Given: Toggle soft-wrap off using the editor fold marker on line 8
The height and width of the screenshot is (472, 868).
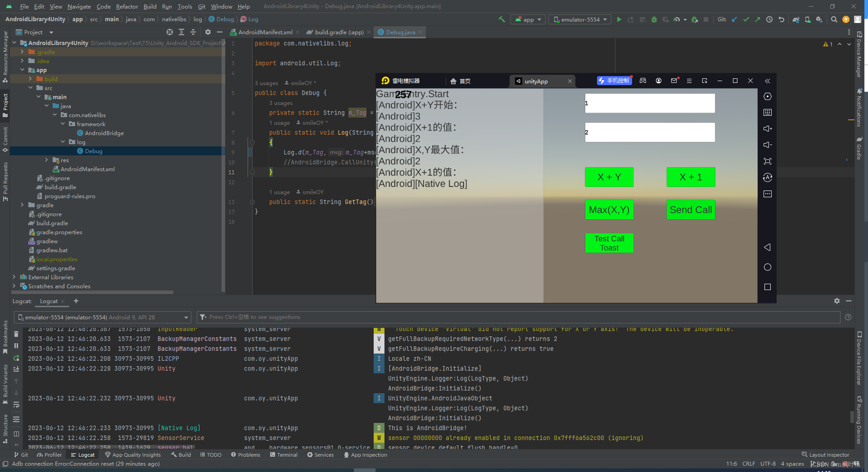Looking at the screenshot, I should tap(252, 142).
